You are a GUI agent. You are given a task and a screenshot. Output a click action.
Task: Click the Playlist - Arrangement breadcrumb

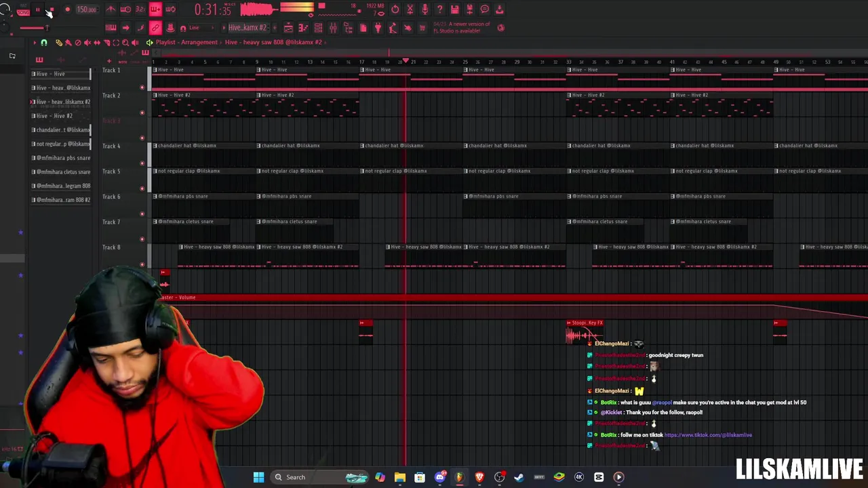point(186,42)
